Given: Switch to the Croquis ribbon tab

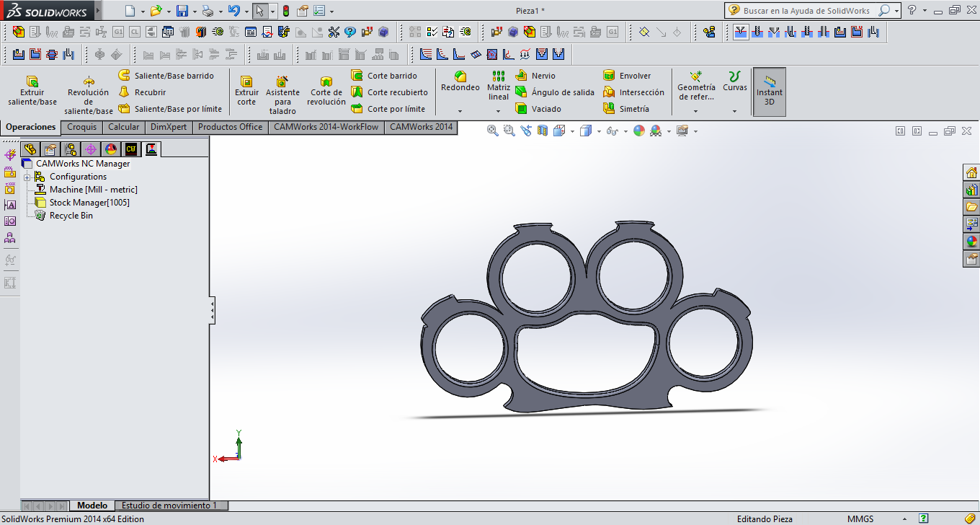Looking at the screenshot, I should [x=81, y=127].
